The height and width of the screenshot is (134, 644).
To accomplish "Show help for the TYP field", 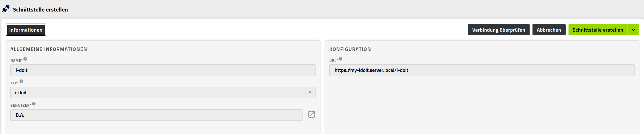I will point(21,81).
